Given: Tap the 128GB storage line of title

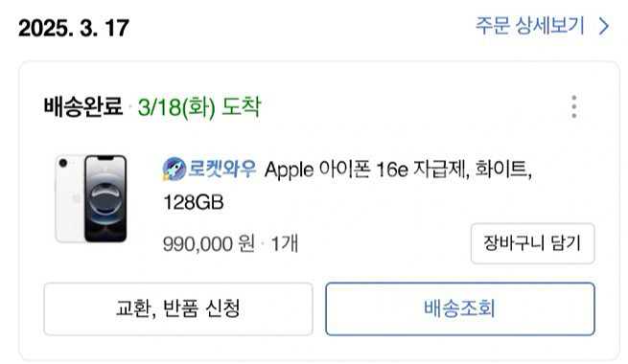Looking at the screenshot, I should point(194,202).
